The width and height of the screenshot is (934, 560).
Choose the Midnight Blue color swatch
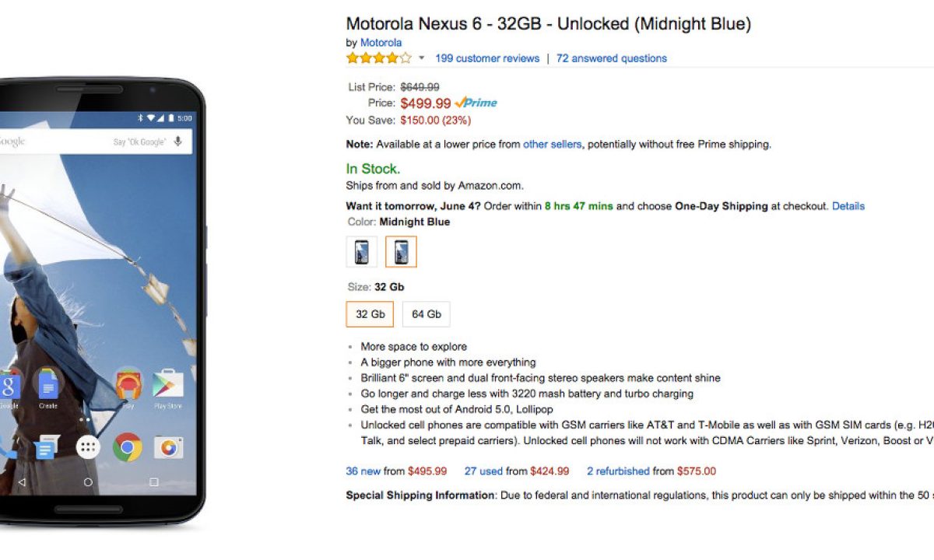click(x=401, y=252)
